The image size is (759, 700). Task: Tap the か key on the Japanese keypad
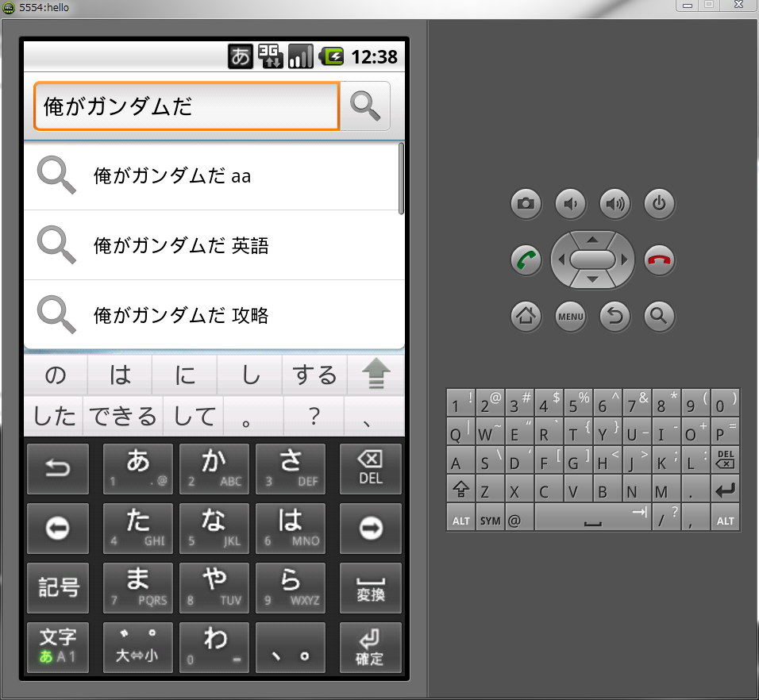tap(214, 469)
